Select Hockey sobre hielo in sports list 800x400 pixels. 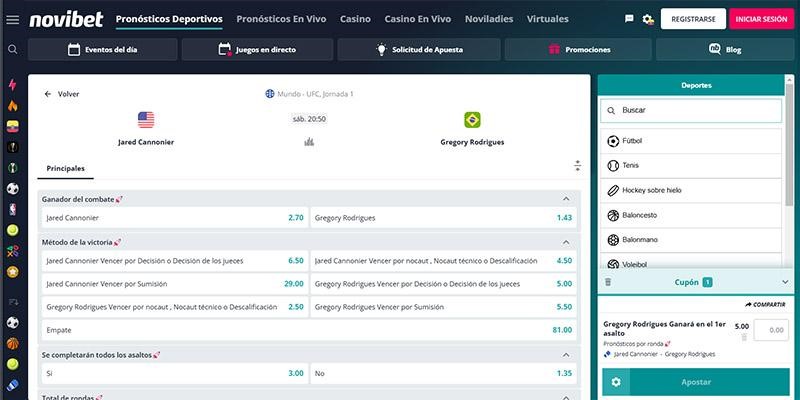pyautogui.click(x=691, y=190)
